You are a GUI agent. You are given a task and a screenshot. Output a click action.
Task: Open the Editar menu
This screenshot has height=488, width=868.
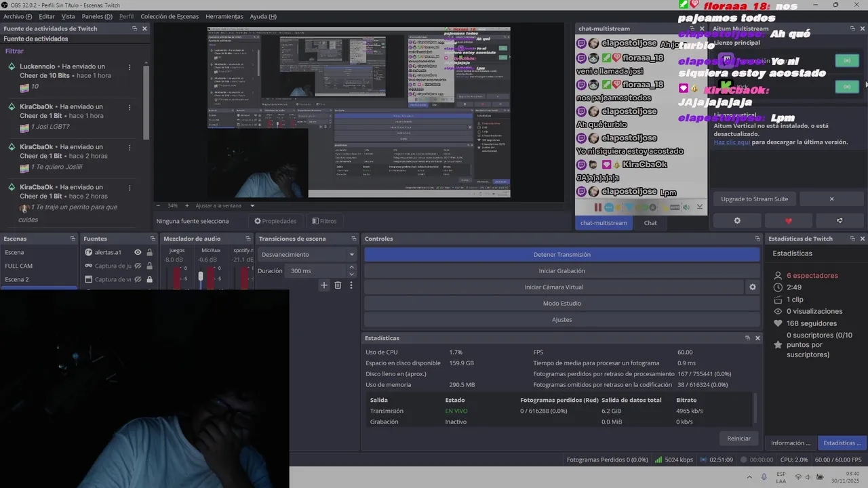tap(47, 16)
